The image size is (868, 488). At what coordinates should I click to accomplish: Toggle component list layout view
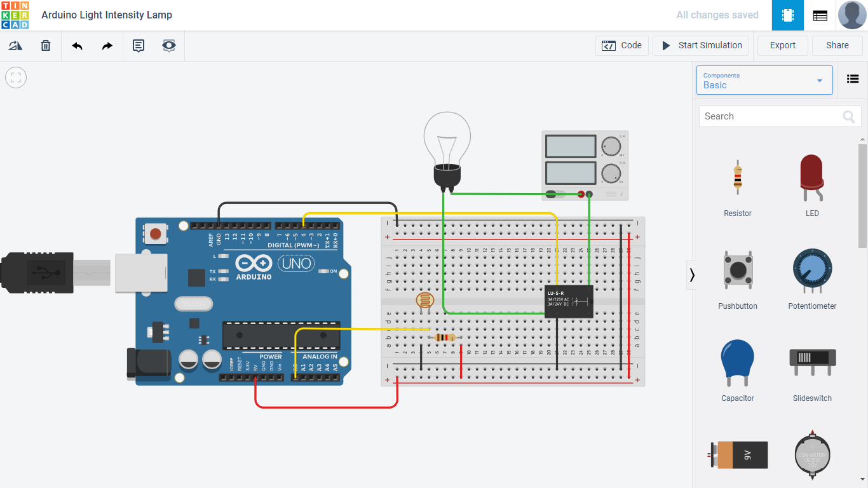tap(852, 78)
